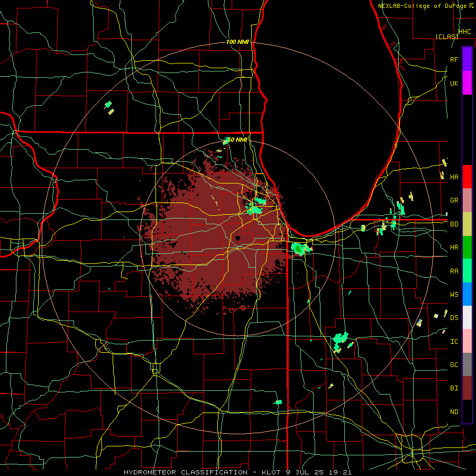Pick the light green RA swatch

(x=467, y=271)
